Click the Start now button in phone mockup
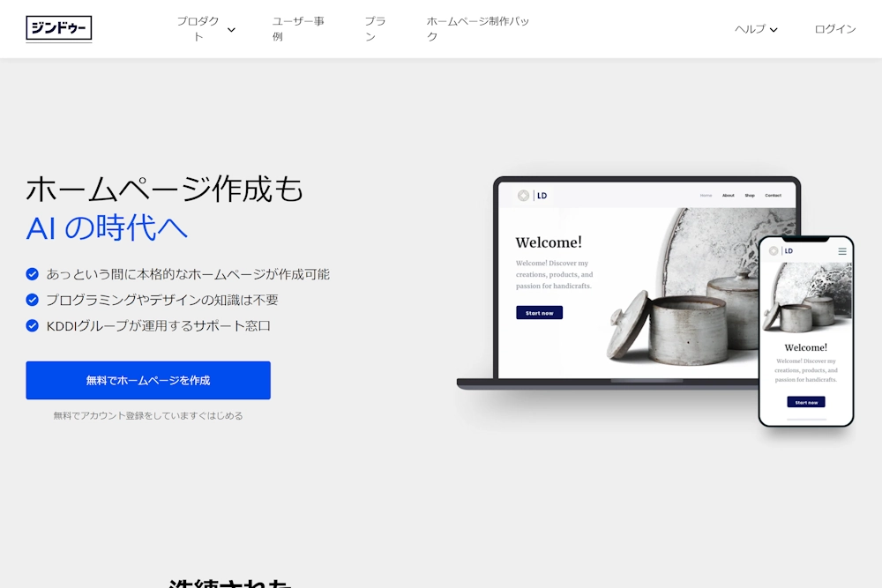The image size is (882, 588). point(806,402)
